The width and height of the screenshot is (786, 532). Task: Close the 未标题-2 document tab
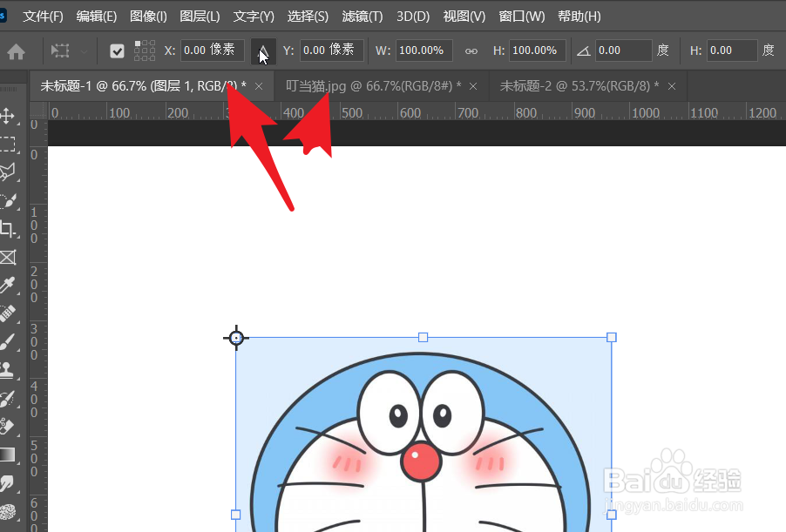672,87
